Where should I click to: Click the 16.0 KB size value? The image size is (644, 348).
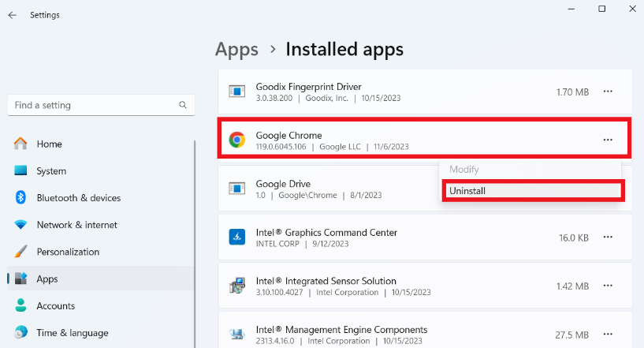[x=574, y=238]
